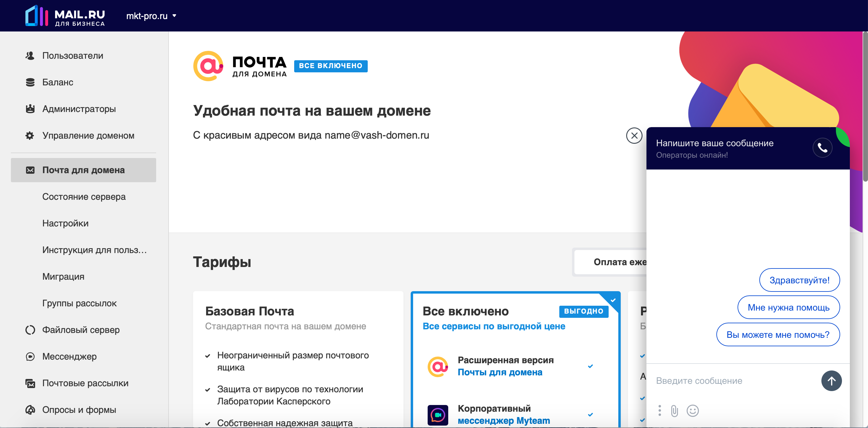
Task: Open мессенджер Myteam link
Action: click(504, 421)
